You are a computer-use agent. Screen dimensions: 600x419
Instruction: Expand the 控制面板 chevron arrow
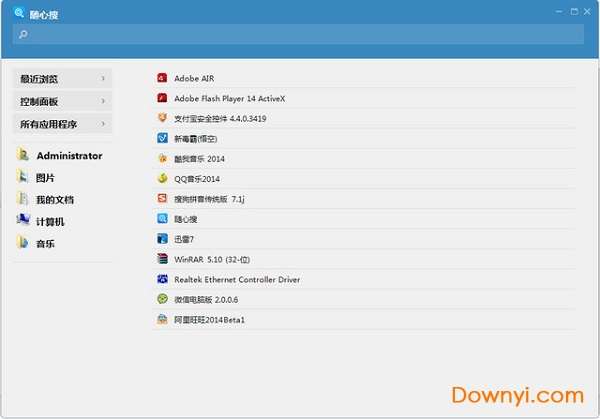point(103,101)
